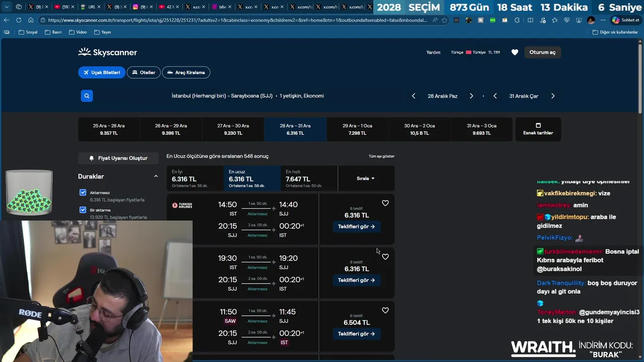Open the Sosyal bookmarks folder
Viewport: 644px width, 362px height.
[x=28, y=32]
